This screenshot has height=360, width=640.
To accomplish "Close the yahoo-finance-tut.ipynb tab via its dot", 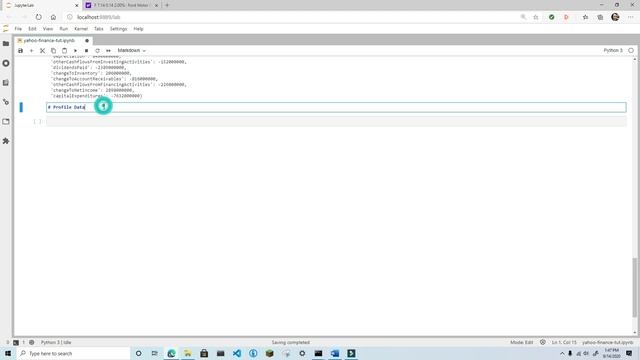I will click(x=87, y=41).
